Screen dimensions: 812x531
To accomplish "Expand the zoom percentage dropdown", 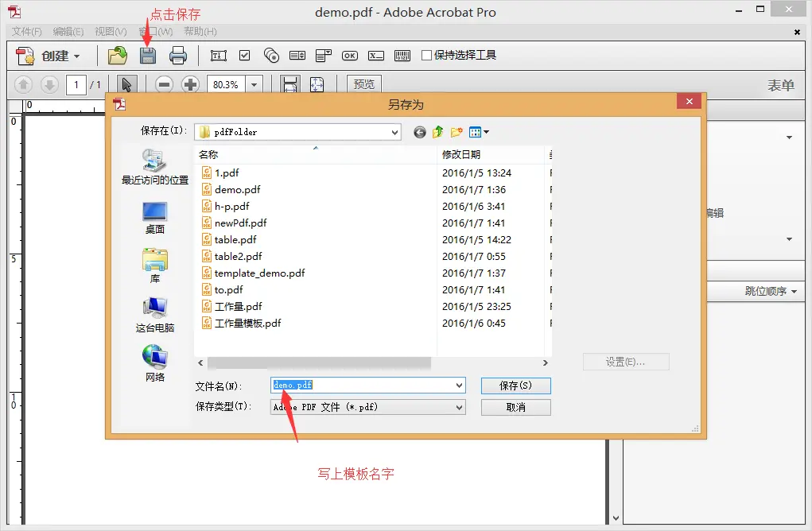I will tap(254, 84).
